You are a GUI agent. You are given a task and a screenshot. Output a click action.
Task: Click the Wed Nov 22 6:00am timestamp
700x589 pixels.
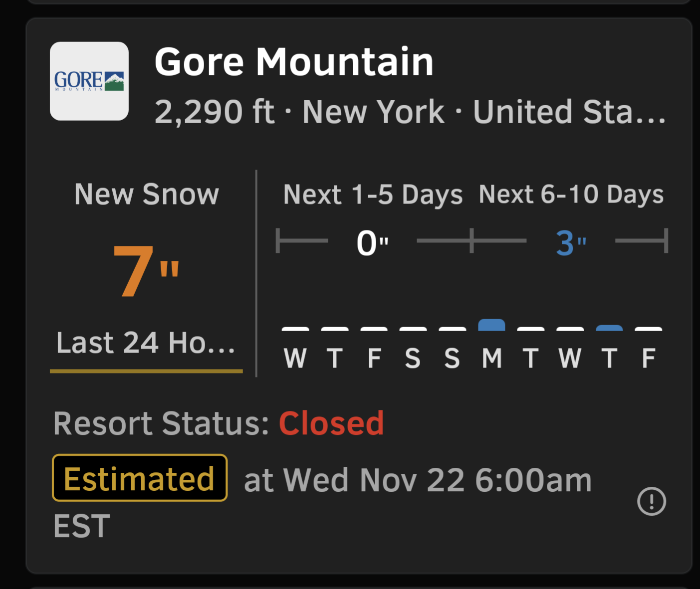(418, 480)
